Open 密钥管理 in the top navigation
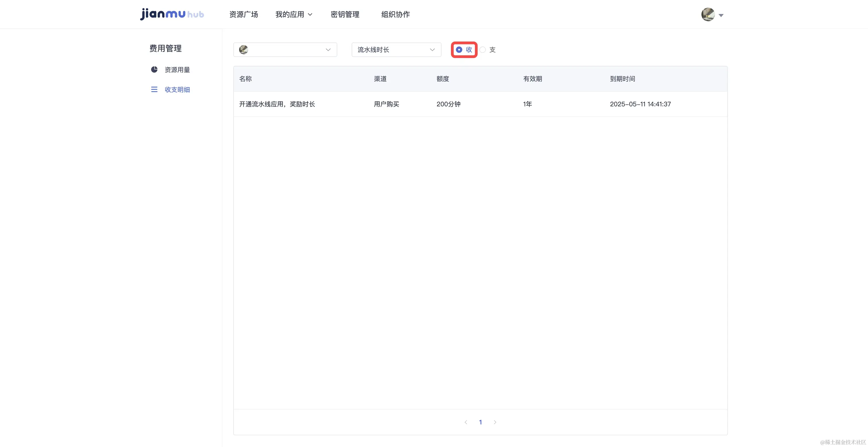Screen dimensions: 868x447 pyautogui.click(x=345, y=14)
